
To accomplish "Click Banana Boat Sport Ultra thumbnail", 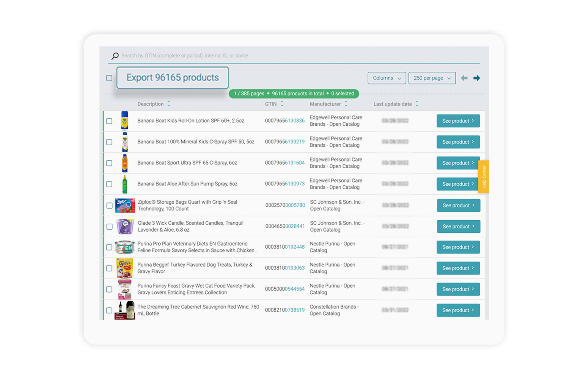I will tap(124, 163).
